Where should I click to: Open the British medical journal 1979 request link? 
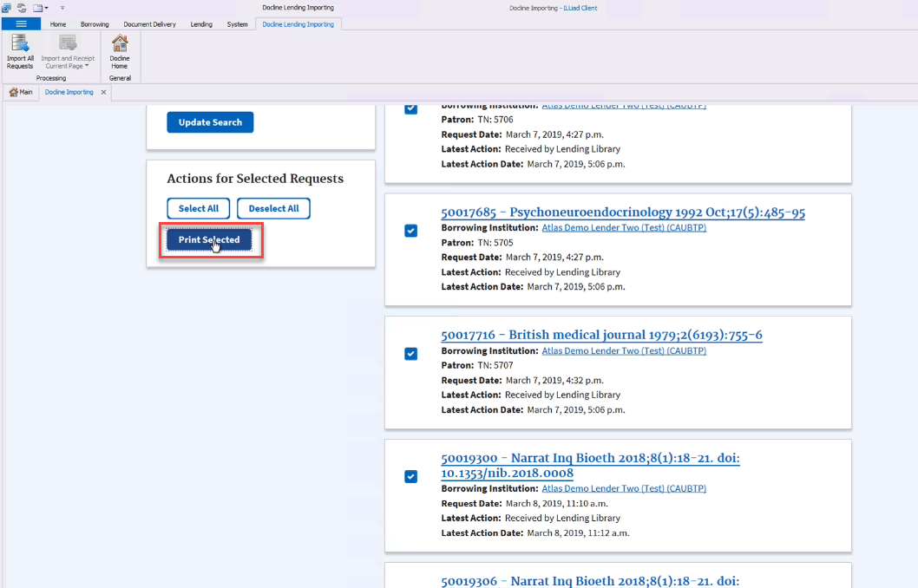pos(601,335)
